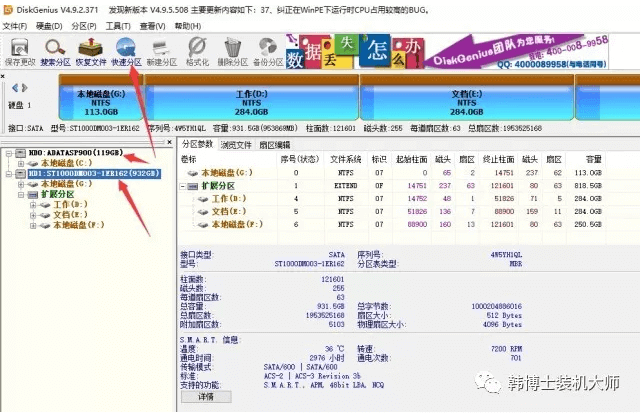This screenshot has width=641, height=413.
Task: Click the Save Changes (保存更改) toolbar icon
Action: (20, 52)
